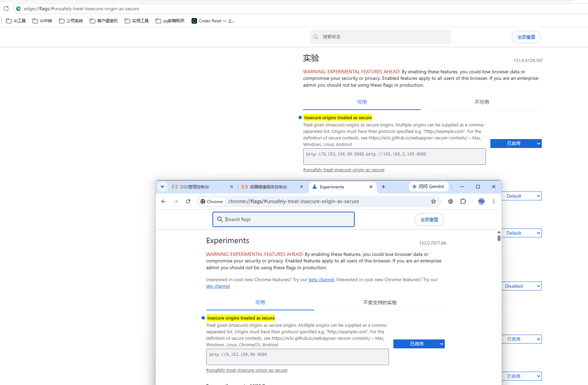Open the 实用工具 bookmark folder
The height and width of the screenshot is (385, 588).
(137, 21)
